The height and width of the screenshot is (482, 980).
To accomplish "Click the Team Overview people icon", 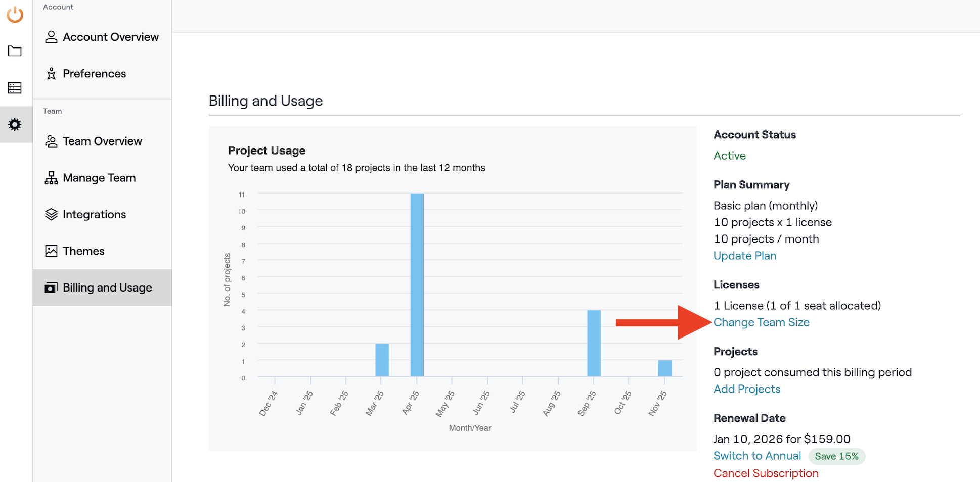I will pos(51,141).
